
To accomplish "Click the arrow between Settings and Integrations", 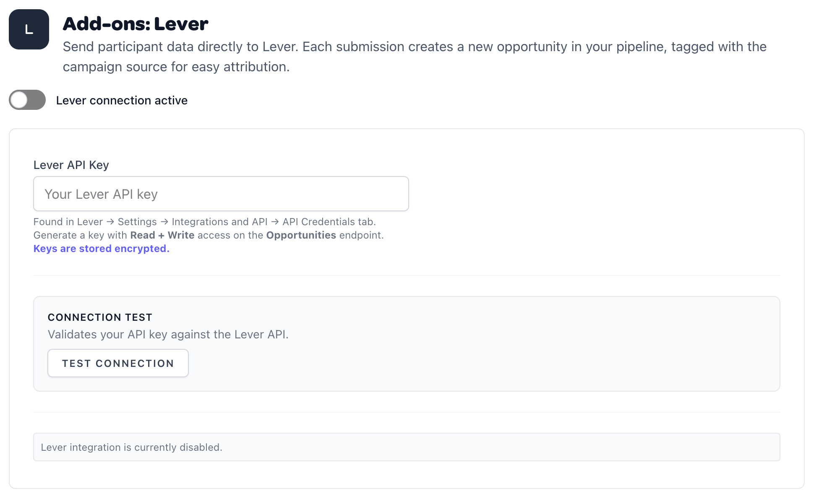I will pyautogui.click(x=164, y=222).
